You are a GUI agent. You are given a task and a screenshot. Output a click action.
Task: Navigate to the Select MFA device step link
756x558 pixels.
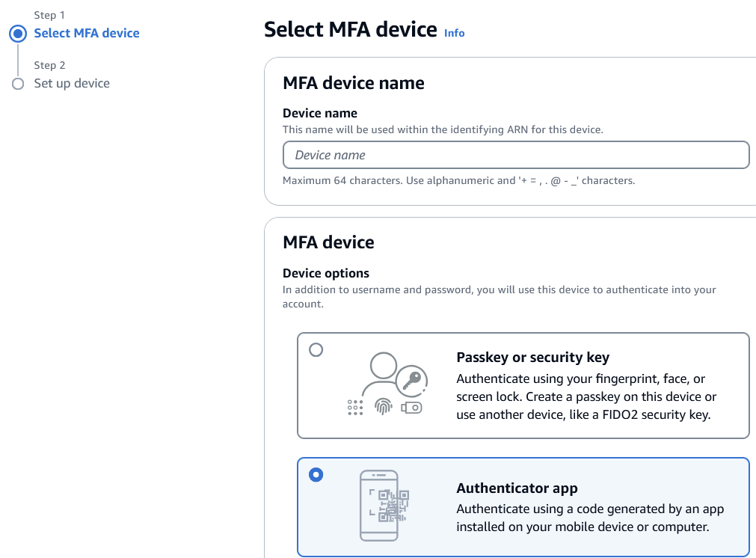[87, 33]
